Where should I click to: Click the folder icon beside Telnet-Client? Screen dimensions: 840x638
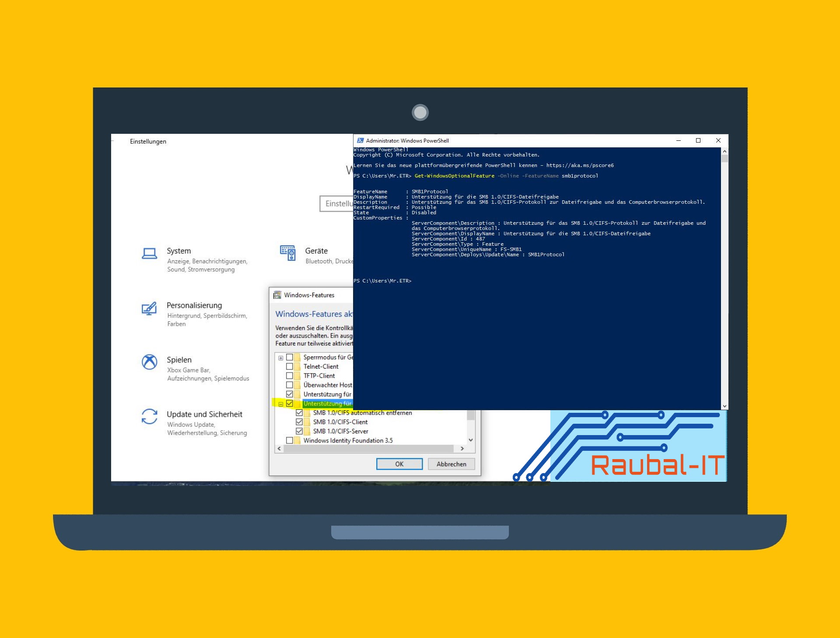tap(297, 366)
